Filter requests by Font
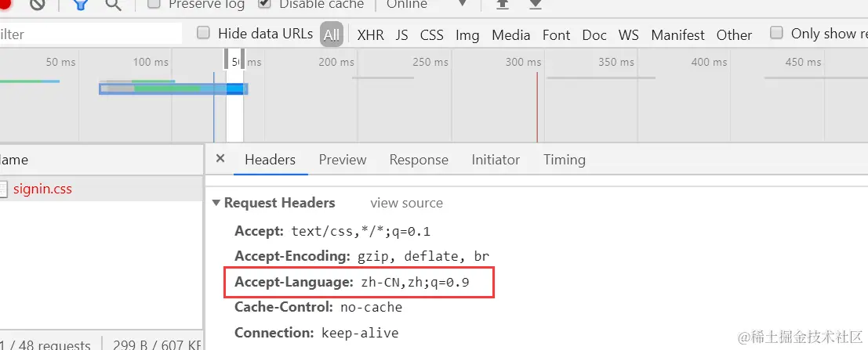The image size is (868, 350). pyautogui.click(x=557, y=34)
